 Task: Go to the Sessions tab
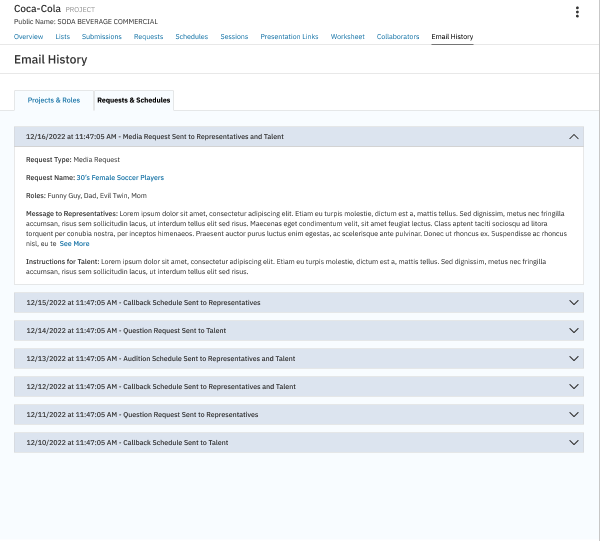click(x=234, y=37)
